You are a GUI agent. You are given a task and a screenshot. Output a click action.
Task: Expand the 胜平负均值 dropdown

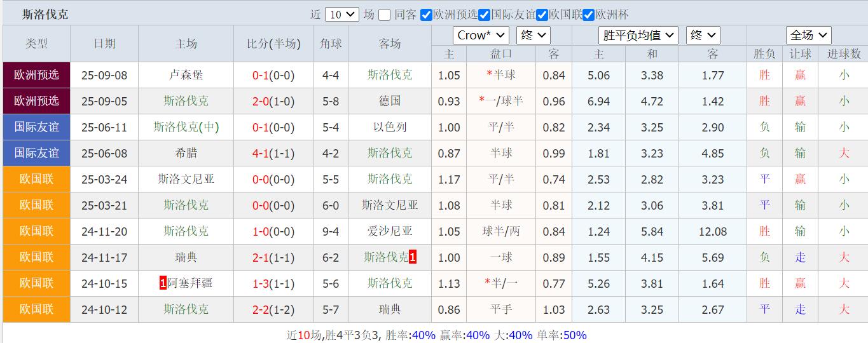(638, 36)
